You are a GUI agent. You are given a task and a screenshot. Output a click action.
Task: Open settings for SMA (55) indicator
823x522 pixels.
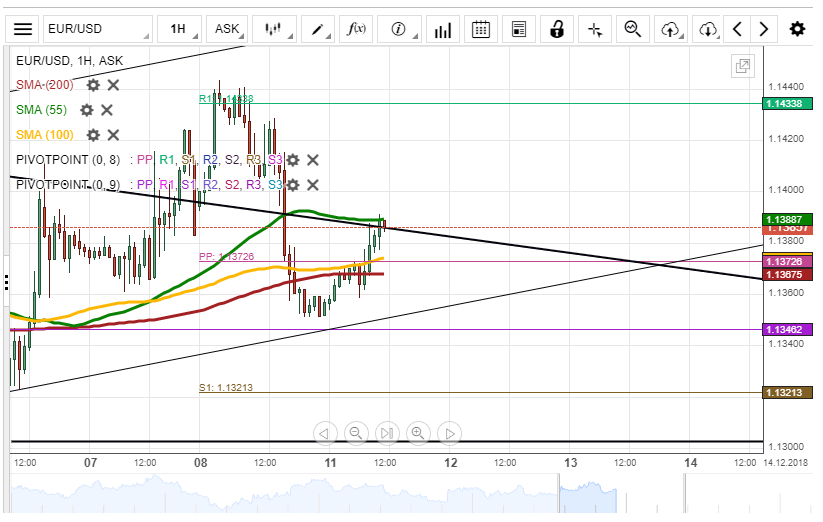[86, 110]
